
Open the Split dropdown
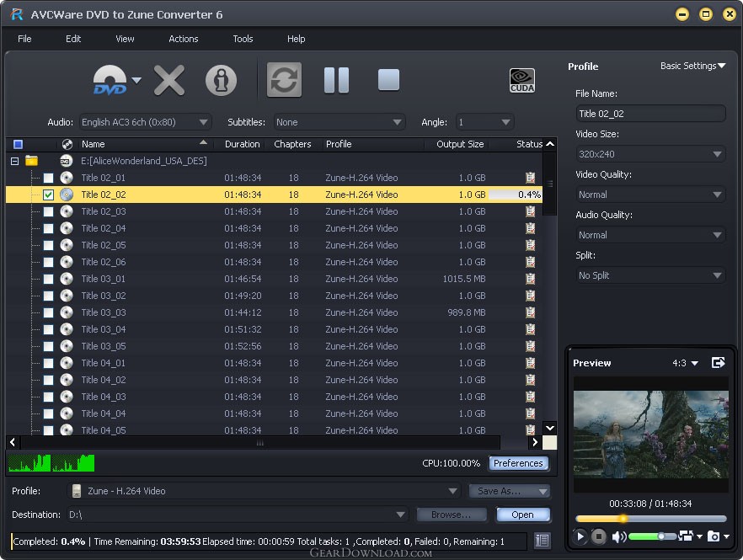[x=650, y=275]
